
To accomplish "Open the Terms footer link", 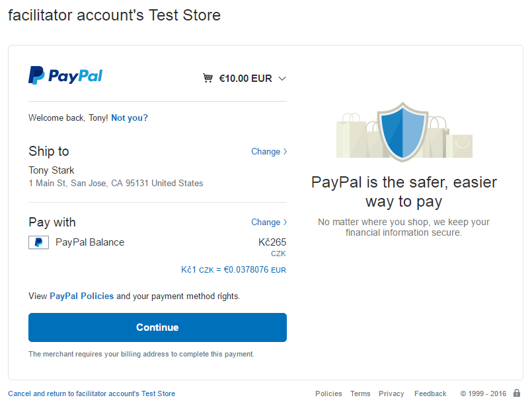I will click(x=360, y=393).
